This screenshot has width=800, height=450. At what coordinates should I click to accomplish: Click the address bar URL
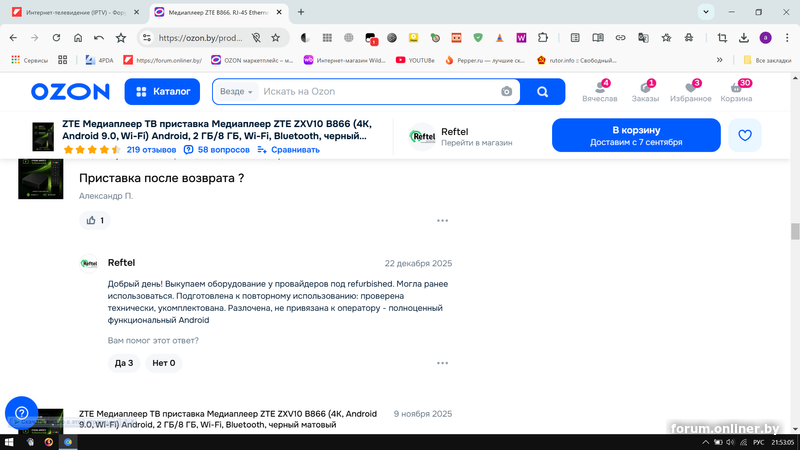(200, 38)
